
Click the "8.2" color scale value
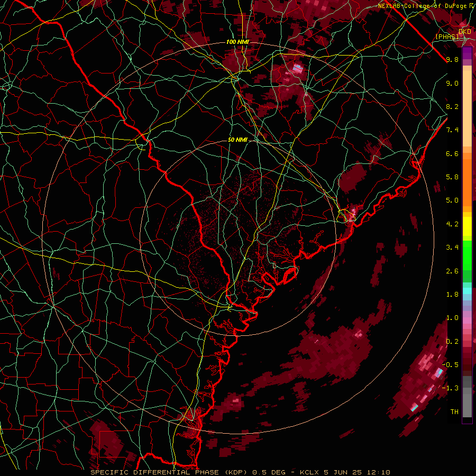pos(452,107)
